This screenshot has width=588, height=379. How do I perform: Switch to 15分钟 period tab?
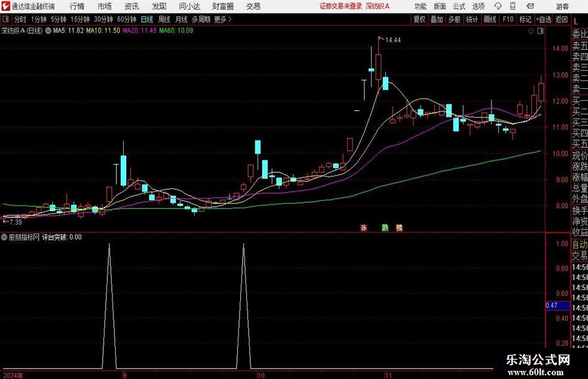80,19
